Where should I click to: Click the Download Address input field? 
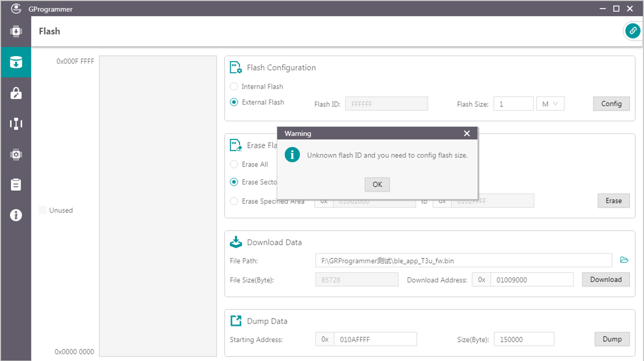pos(531,280)
